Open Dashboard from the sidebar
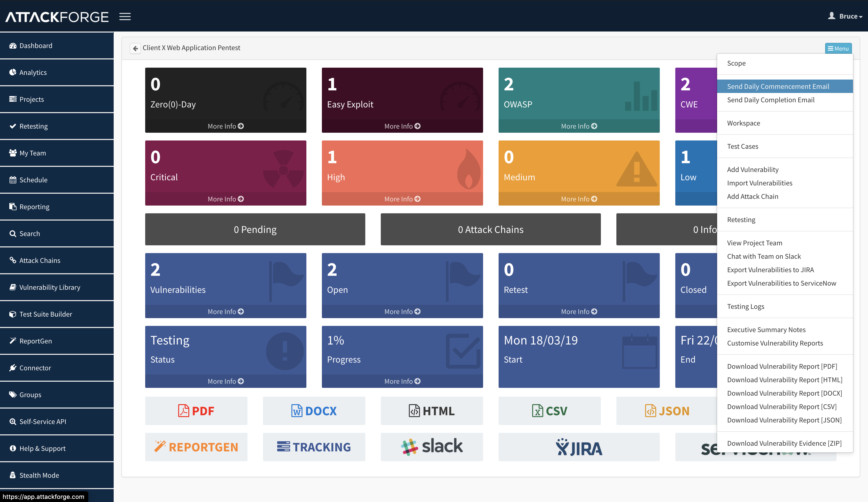Image resolution: width=868 pixels, height=502 pixels. [57, 45]
